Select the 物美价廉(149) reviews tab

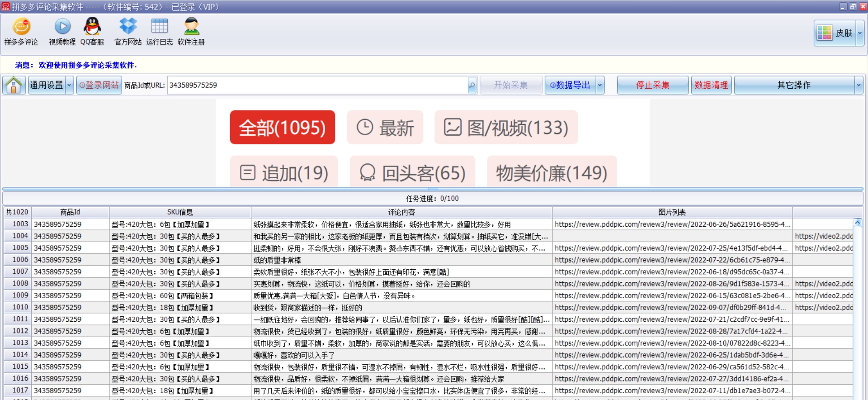click(x=552, y=172)
